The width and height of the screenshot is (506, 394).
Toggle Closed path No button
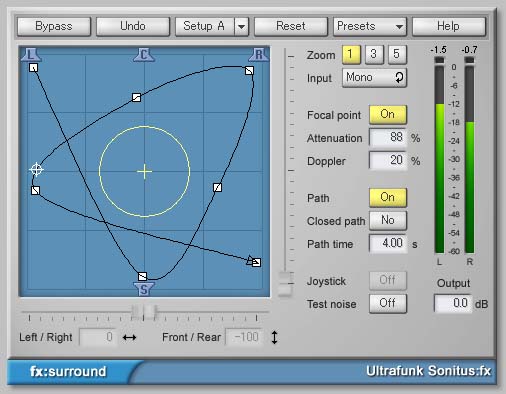[388, 220]
